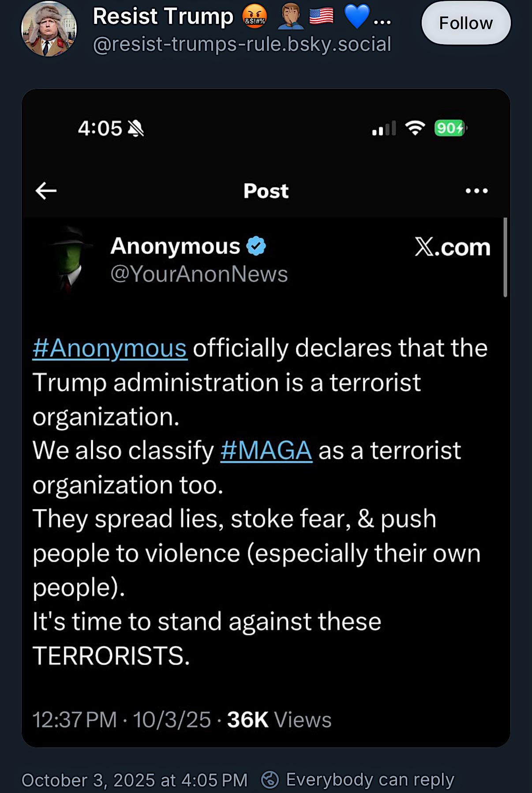Click the battery charging indicator
Screen dimensions: 532x793
(450, 128)
